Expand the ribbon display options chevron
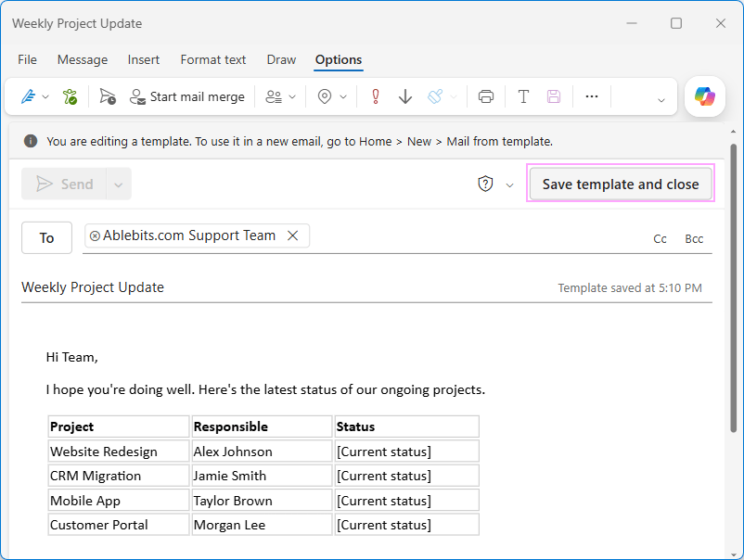Image resolution: width=744 pixels, height=560 pixels. click(x=661, y=100)
